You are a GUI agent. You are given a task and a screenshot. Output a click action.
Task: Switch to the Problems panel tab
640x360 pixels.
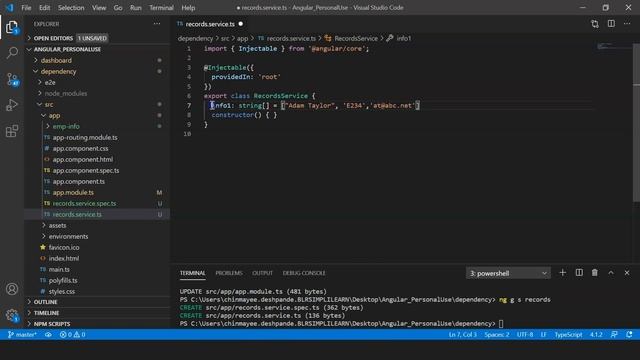pyautogui.click(x=229, y=273)
